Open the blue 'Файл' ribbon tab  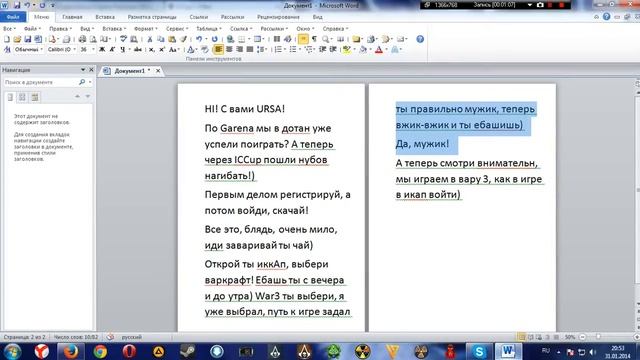tap(13, 17)
